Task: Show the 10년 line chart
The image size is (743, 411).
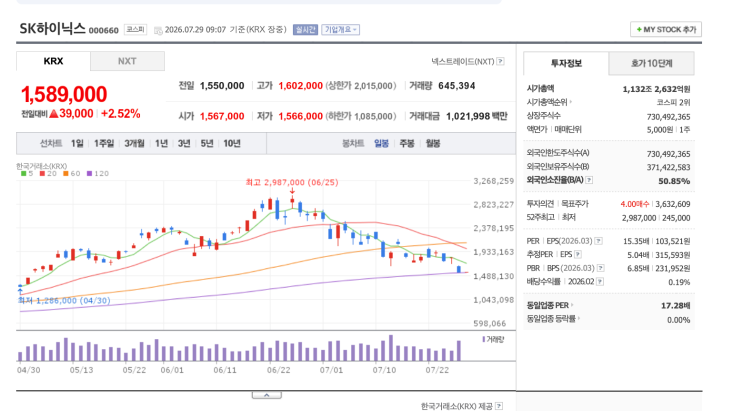Action: 232,144
